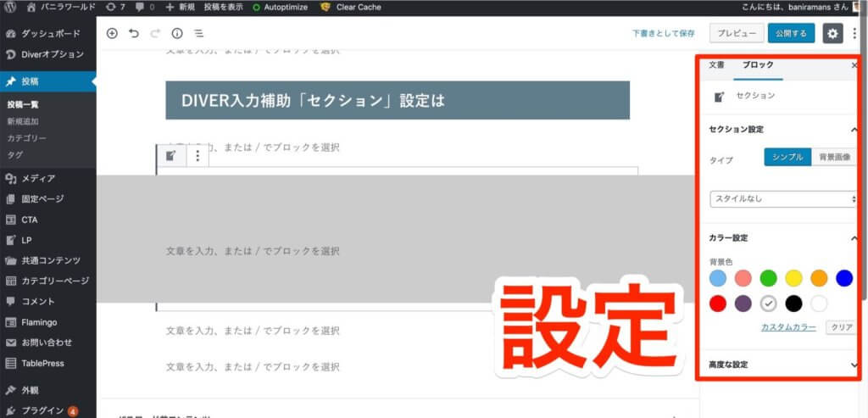Screen dimensions: 868x418
Task: Click the クリア button
Action: (842, 327)
